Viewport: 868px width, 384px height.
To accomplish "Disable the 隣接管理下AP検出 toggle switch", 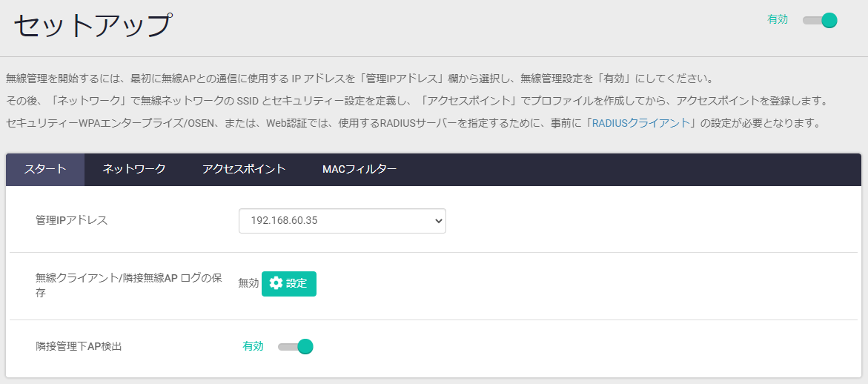I will 295,346.
